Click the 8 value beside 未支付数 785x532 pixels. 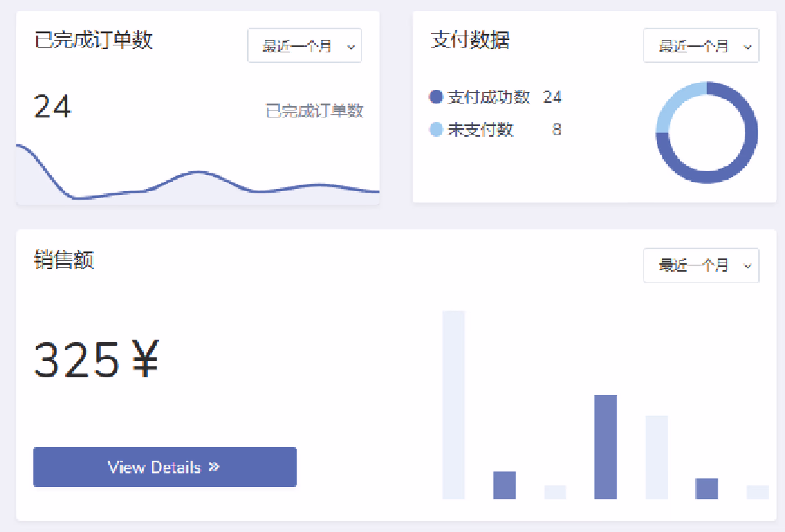click(x=556, y=129)
